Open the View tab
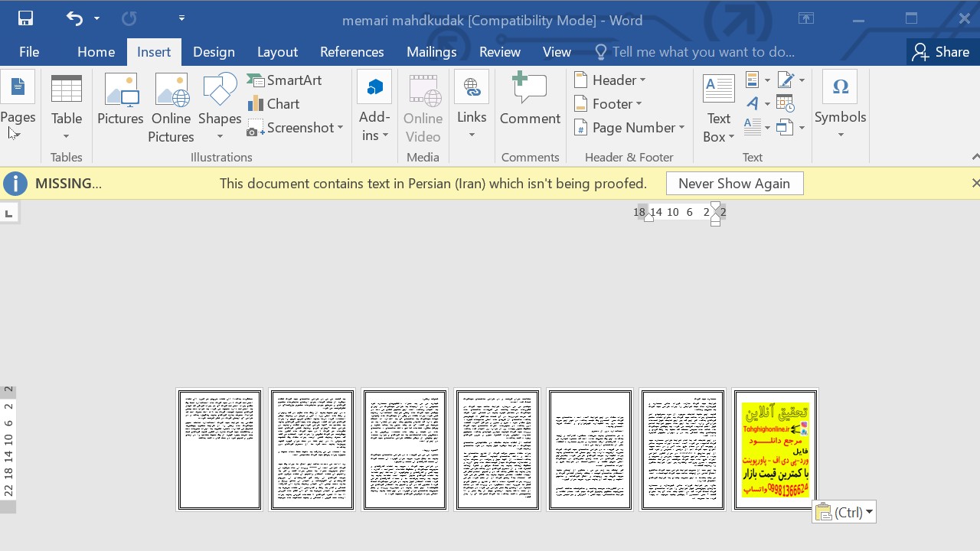The height and width of the screenshot is (551, 980). [557, 52]
